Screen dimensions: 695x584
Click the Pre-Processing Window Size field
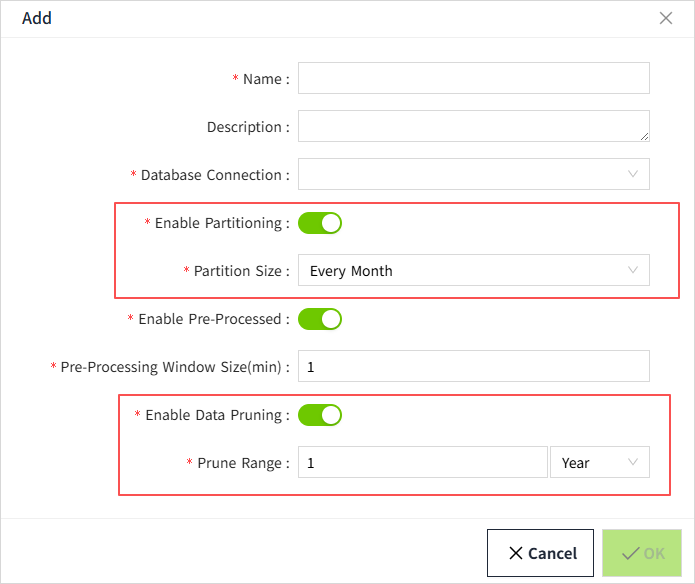tap(473, 366)
